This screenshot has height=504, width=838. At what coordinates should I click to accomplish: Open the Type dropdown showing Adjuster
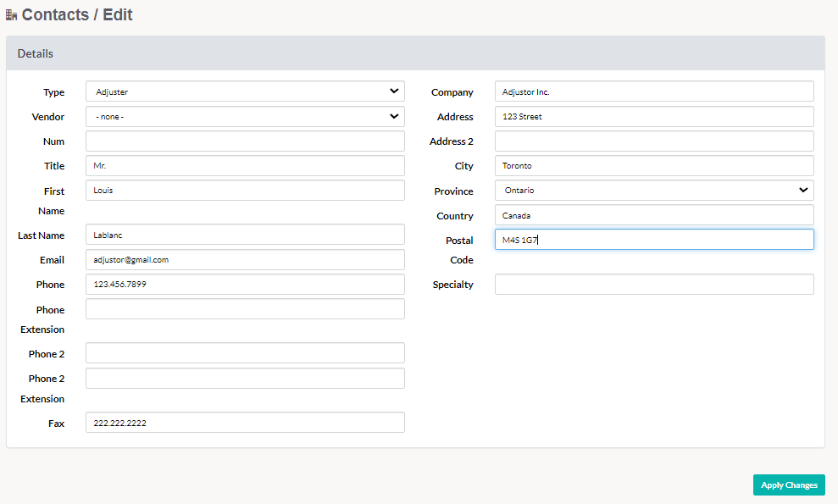point(245,91)
